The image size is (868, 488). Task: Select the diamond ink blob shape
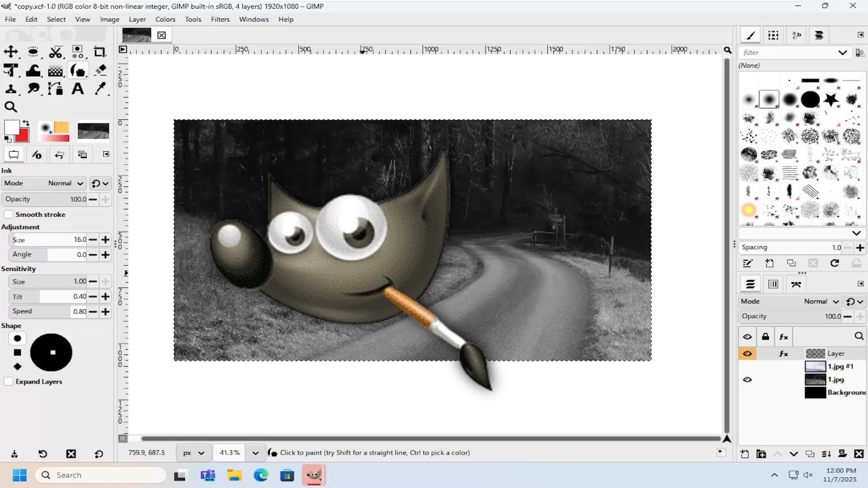coord(18,366)
